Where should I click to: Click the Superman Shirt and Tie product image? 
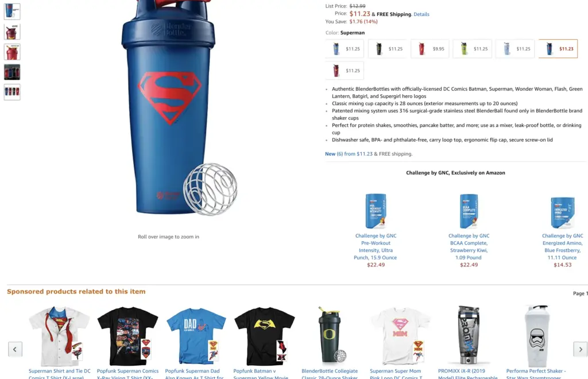click(x=59, y=337)
